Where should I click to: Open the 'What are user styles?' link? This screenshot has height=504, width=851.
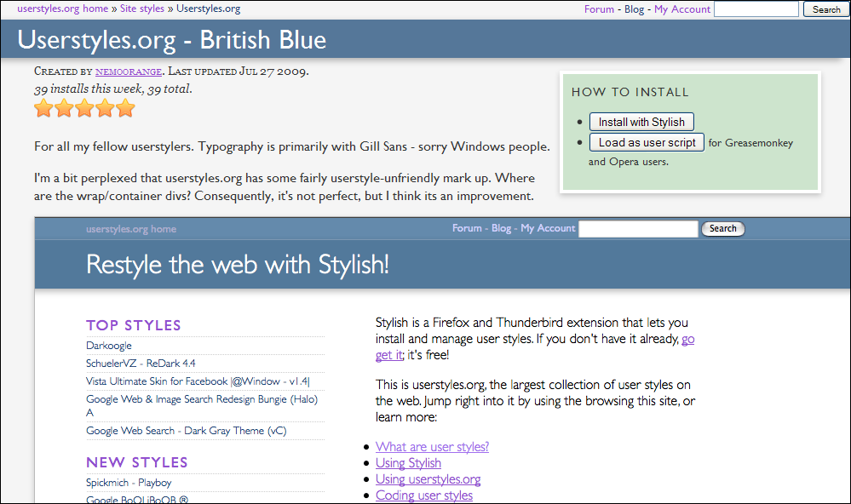(432, 447)
